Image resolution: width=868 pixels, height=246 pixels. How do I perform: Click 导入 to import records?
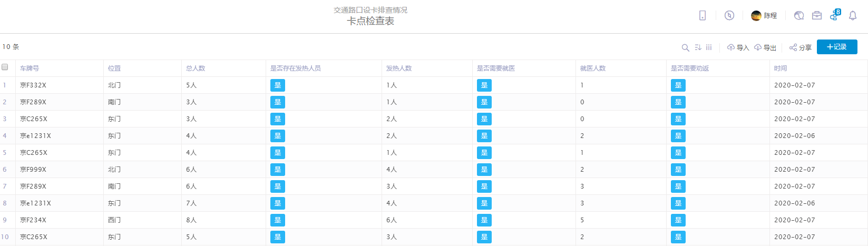click(738, 47)
